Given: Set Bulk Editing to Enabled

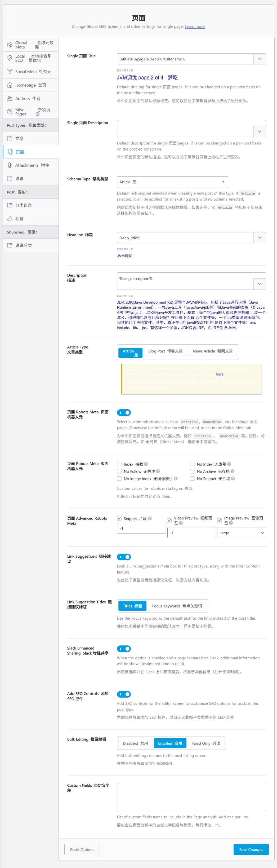Looking at the screenshot, I should (x=170, y=743).
